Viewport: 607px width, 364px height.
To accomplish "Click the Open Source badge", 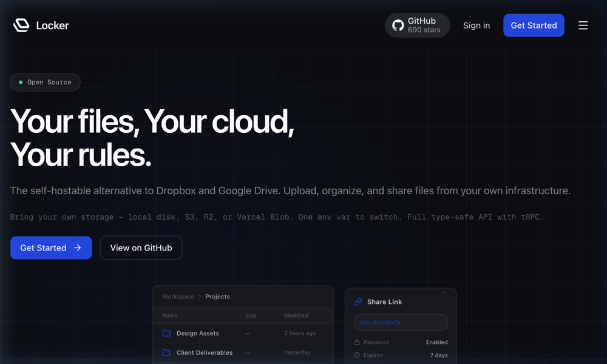I will (x=46, y=83).
